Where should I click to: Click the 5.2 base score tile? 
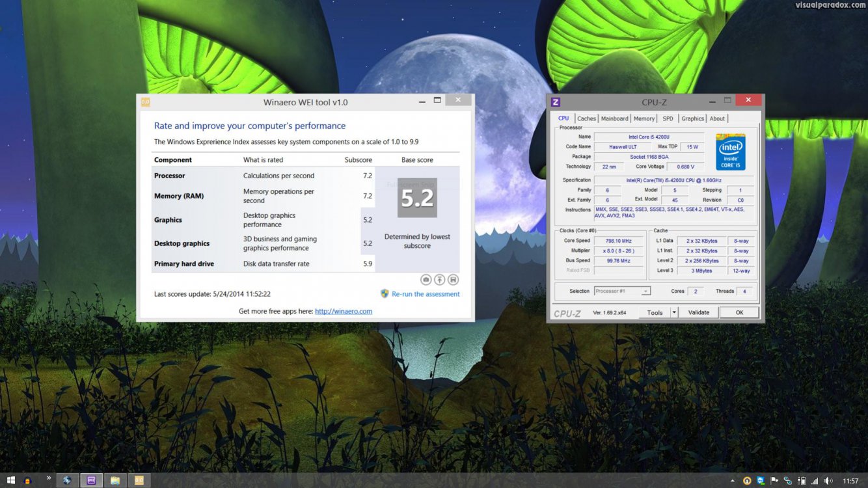[x=417, y=198]
